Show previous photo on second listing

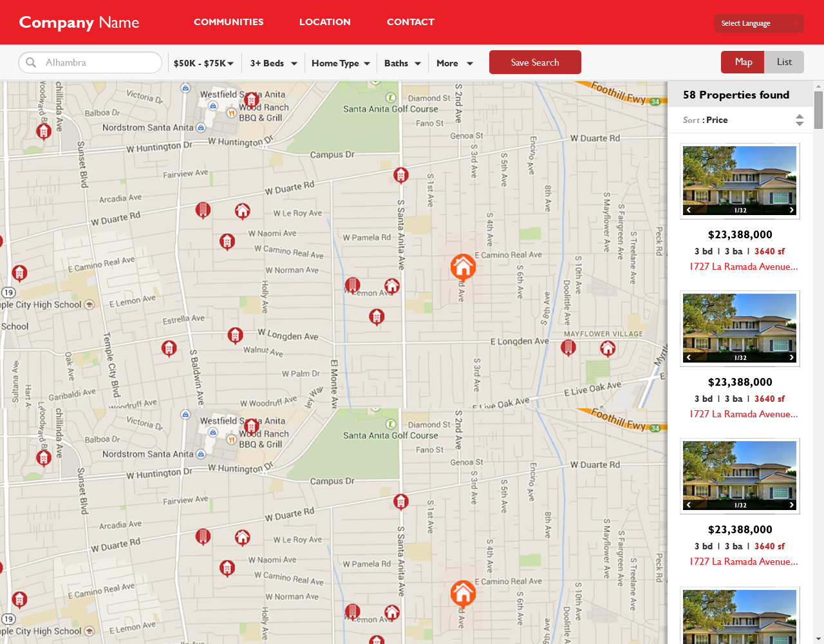[688, 357]
